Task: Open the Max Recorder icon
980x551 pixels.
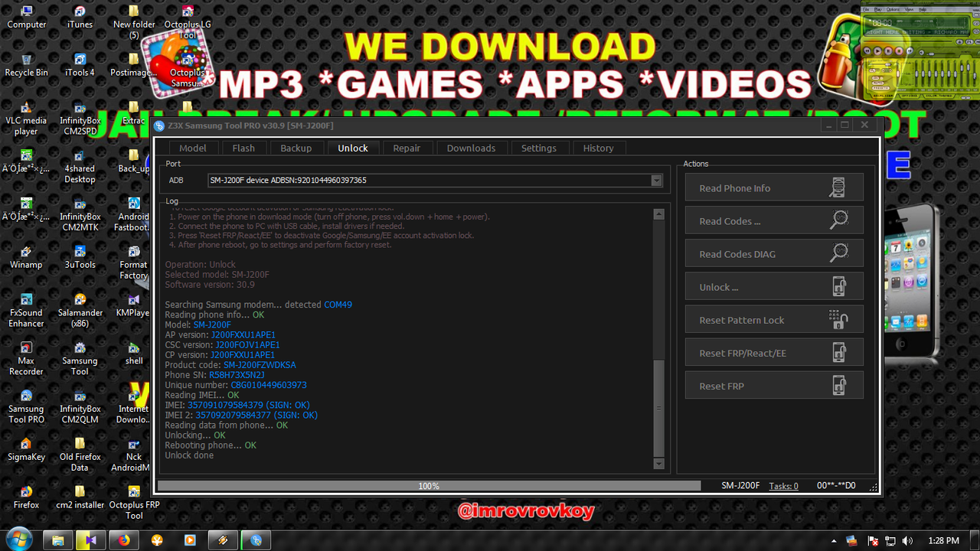Action: point(26,360)
